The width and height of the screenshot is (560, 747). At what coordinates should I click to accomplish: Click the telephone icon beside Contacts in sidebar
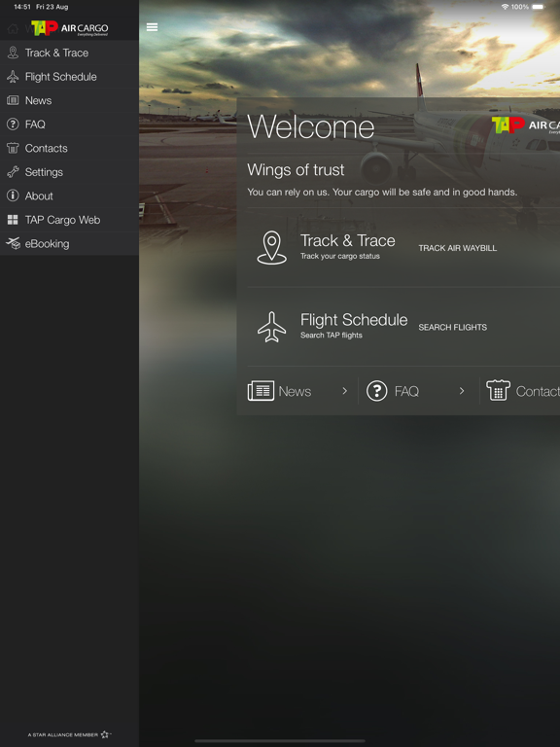tap(13, 148)
